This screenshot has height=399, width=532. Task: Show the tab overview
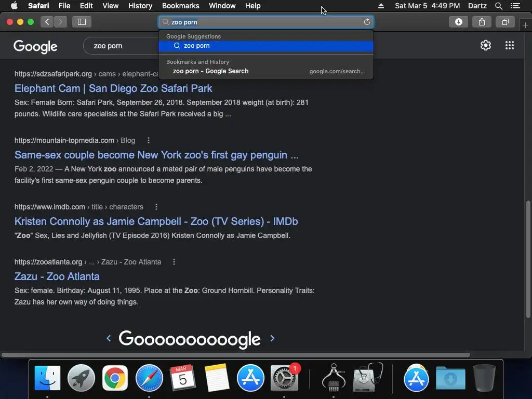pos(505,22)
